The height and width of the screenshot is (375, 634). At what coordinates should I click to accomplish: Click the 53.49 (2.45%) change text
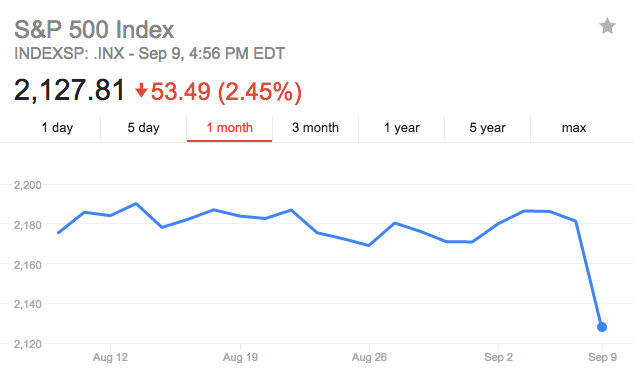tap(226, 91)
